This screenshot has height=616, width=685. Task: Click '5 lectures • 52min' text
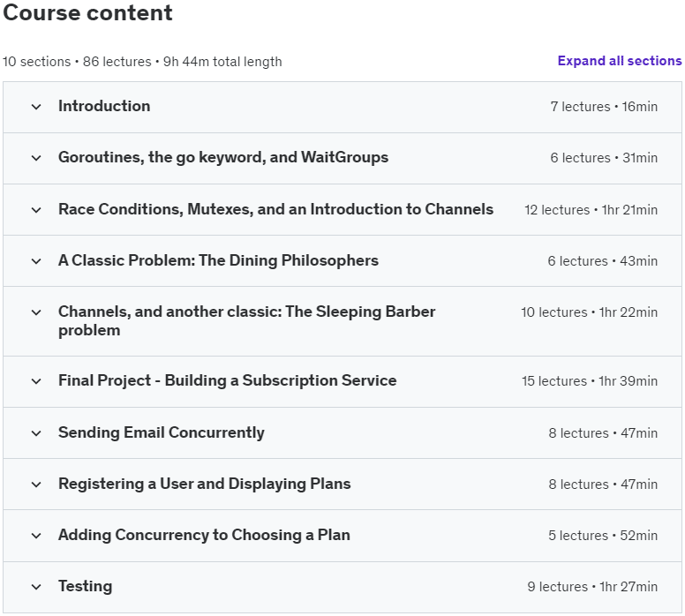(x=603, y=535)
